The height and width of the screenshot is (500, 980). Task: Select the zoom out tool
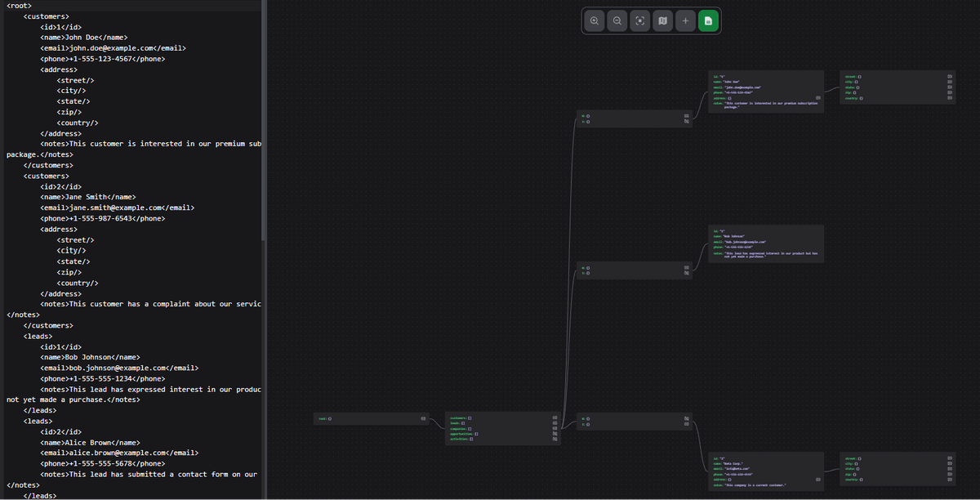[x=617, y=20]
